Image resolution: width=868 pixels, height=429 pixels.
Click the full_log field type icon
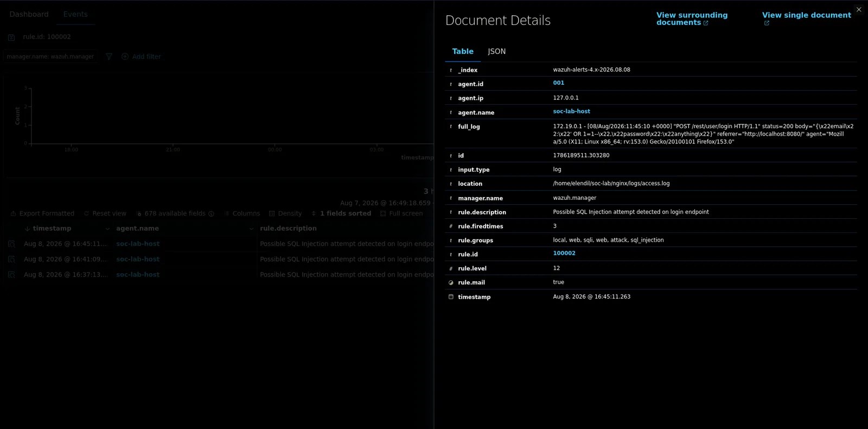click(x=451, y=127)
